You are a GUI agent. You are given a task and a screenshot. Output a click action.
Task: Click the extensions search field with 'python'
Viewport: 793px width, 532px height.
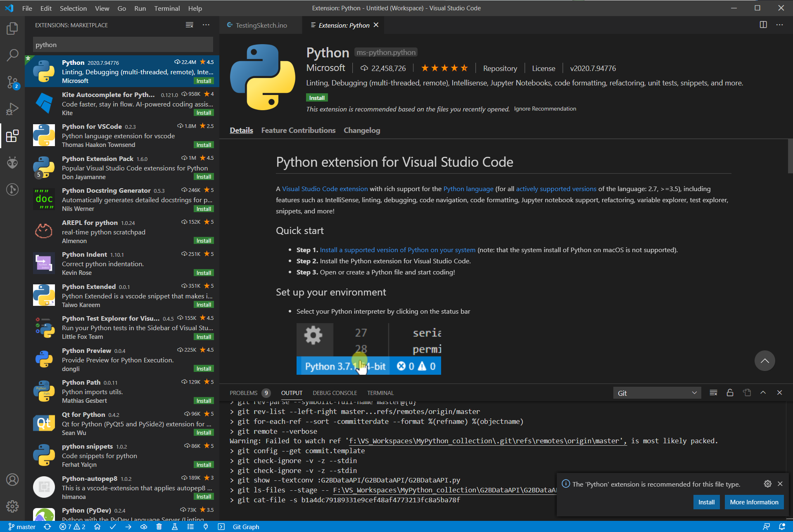(x=123, y=45)
